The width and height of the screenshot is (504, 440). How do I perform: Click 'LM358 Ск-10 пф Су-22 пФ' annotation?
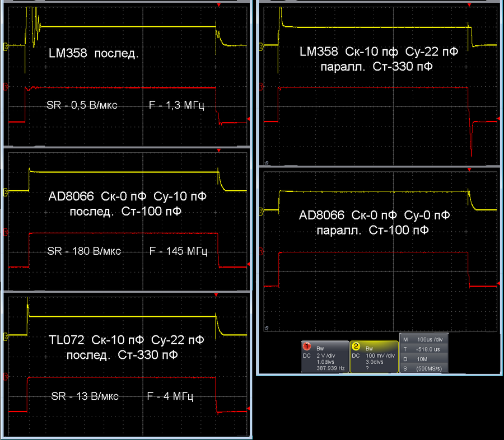(x=379, y=52)
